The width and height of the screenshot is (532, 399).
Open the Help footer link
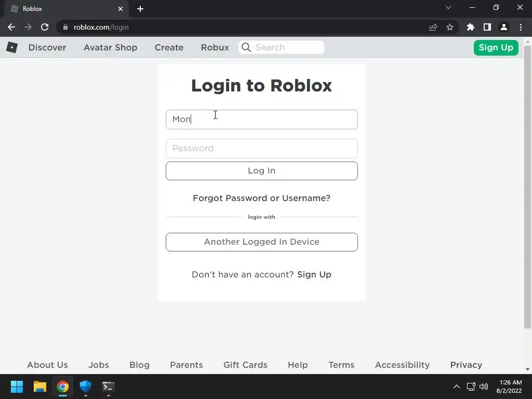298,365
